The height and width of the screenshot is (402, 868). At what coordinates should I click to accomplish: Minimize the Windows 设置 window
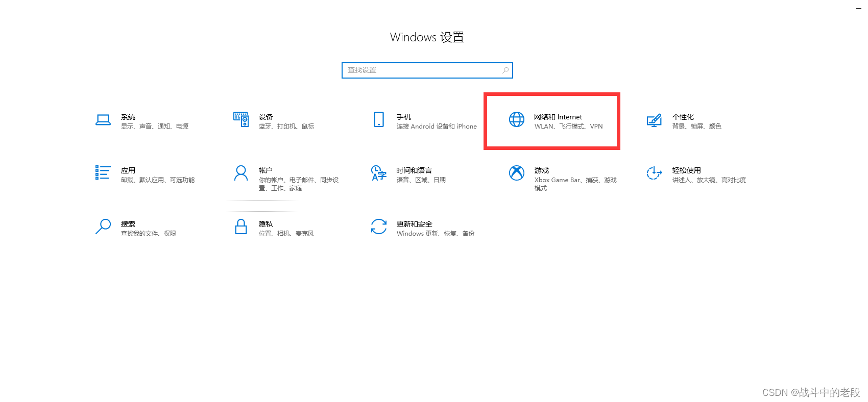click(x=859, y=8)
